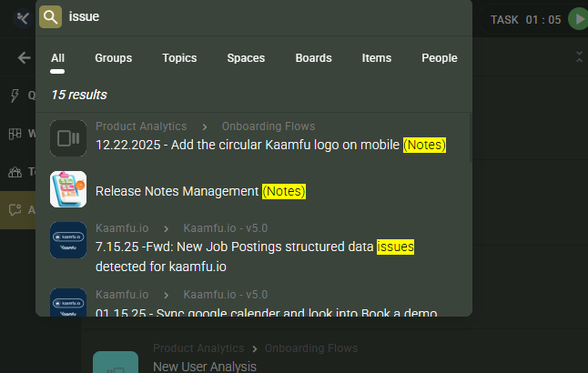Image resolution: width=588 pixels, height=373 pixels.
Task: Open the highlighted chat sidebar icon
Action: pyautogui.click(x=15, y=210)
